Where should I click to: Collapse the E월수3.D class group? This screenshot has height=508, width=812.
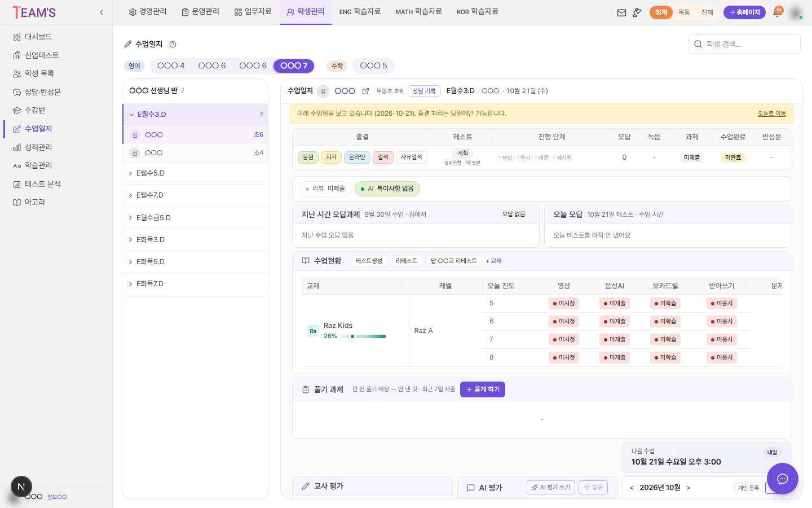[x=195, y=115]
